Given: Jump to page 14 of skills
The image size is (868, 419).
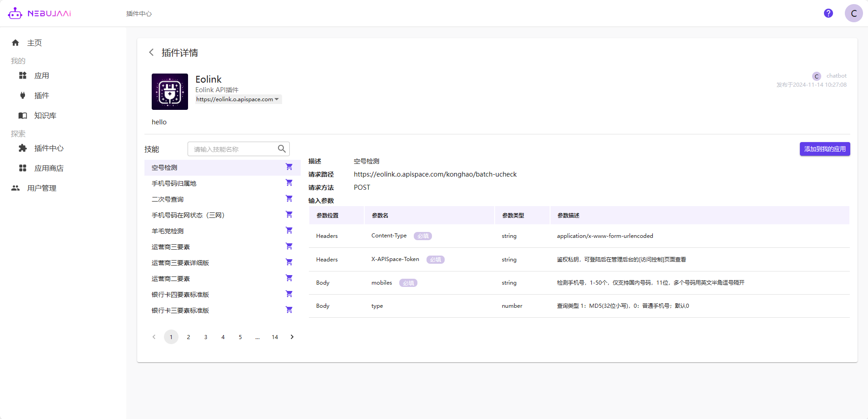Looking at the screenshot, I should click(x=275, y=337).
